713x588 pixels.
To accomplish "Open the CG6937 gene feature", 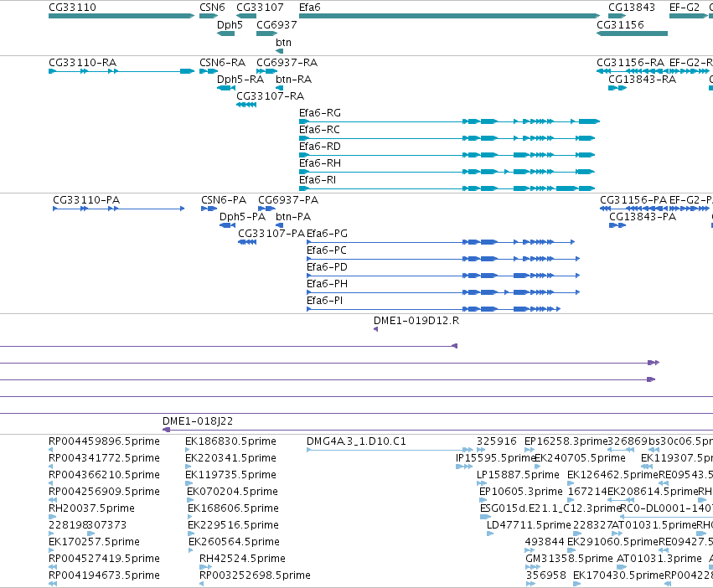I will pyautogui.click(x=267, y=34).
